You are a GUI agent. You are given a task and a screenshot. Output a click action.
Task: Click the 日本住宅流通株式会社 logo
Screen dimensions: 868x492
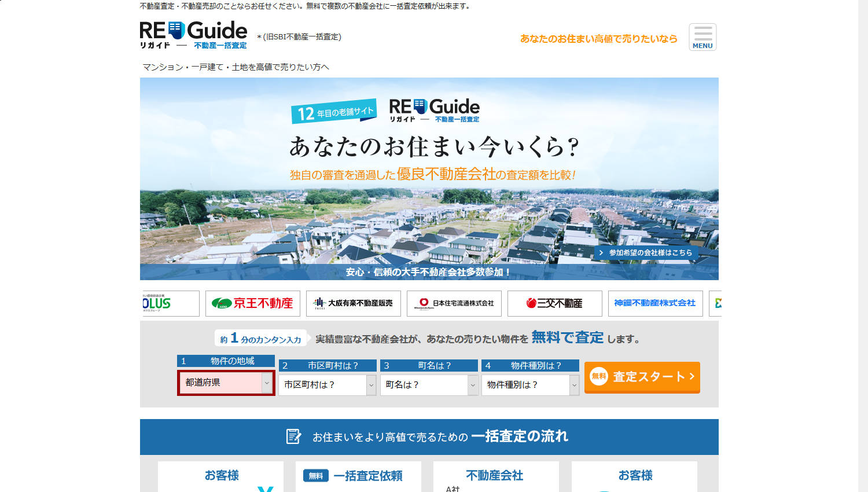(x=454, y=303)
